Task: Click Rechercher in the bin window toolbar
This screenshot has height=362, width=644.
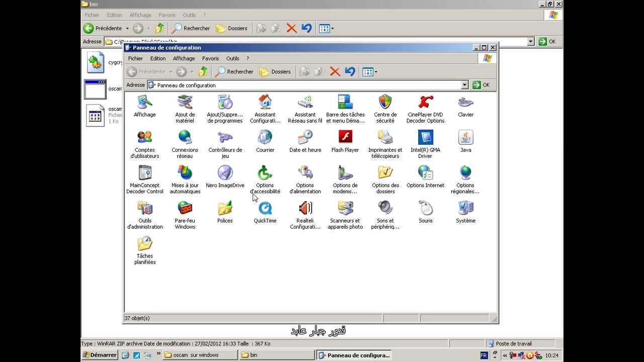Action: point(191,28)
